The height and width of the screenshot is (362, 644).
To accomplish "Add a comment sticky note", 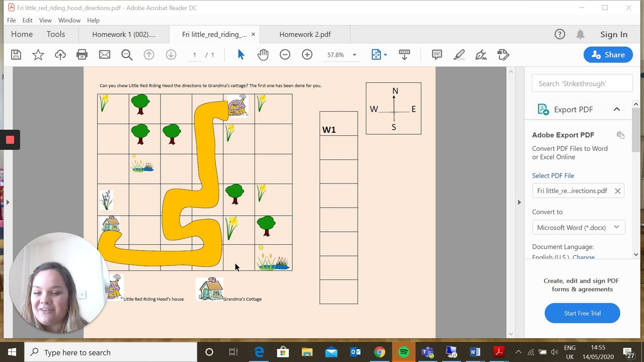I will click(x=437, y=55).
